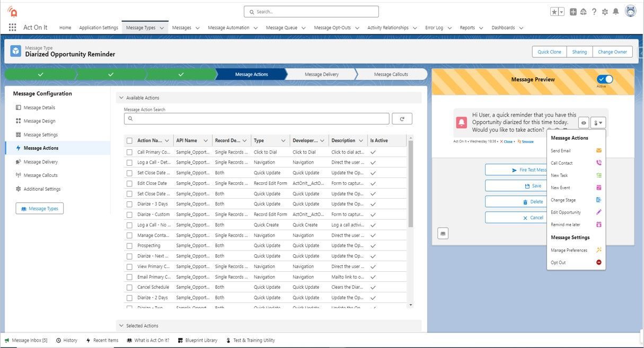Collapse the Available Actions section
Viewport: 644px width, 348px height.
coord(121,98)
